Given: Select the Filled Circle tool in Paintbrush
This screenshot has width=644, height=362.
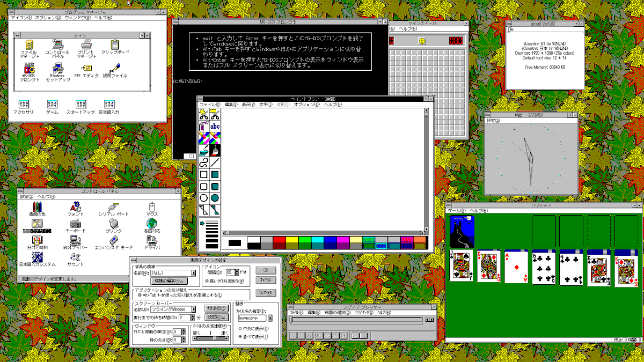Looking at the screenshot, I should (215, 198).
